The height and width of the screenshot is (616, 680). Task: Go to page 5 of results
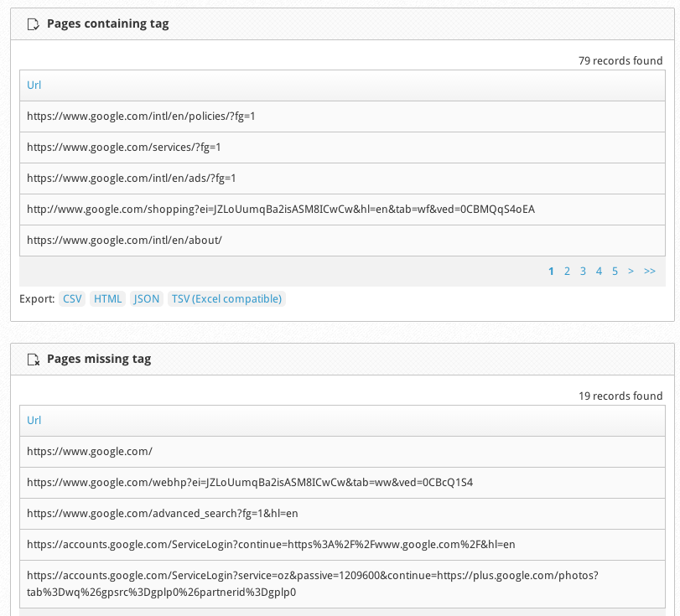pos(615,272)
